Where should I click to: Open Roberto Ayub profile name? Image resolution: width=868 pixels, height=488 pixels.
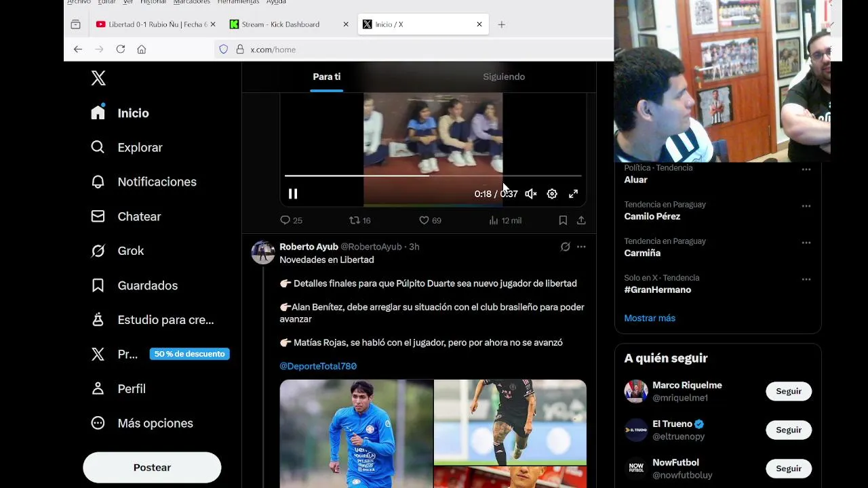point(309,247)
